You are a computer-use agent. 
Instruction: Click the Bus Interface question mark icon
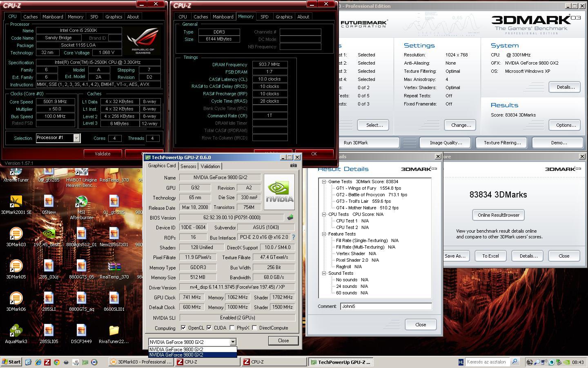point(293,237)
